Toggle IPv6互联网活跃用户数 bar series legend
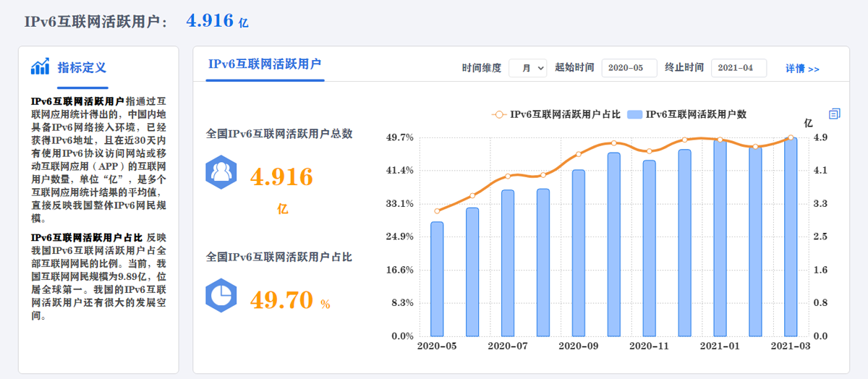This screenshot has height=379, width=868. [x=687, y=114]
